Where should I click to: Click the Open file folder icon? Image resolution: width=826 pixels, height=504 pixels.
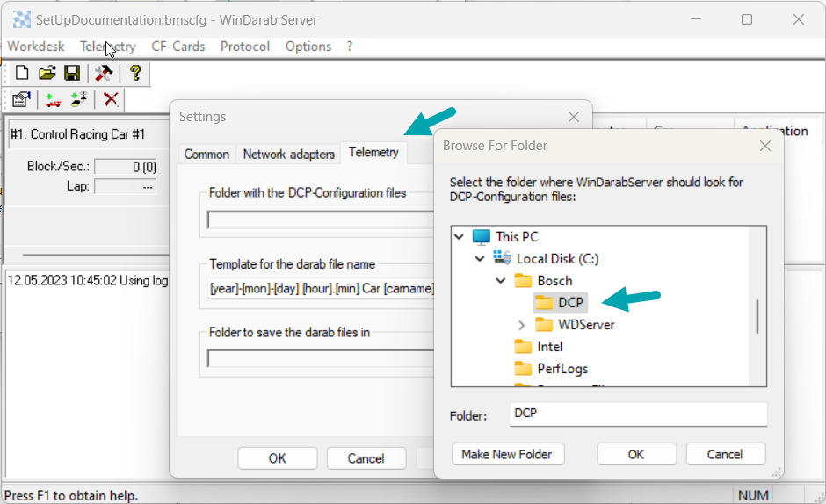pyautogui.click(x=47, y=73)
